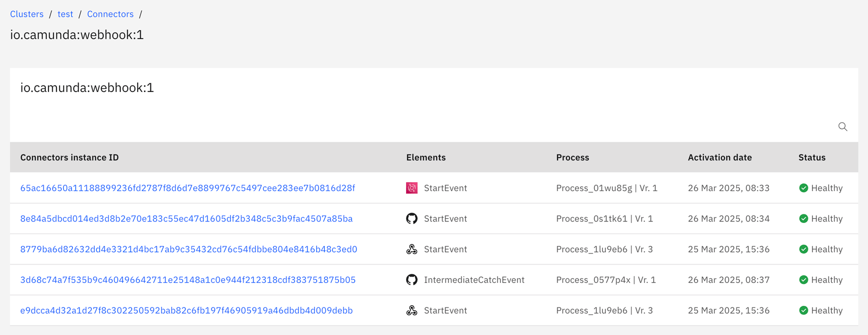This screenshot has width=868, height=335.
Task: Click the io.camunda:webhook:1 panel title
Action: [87, 88]
